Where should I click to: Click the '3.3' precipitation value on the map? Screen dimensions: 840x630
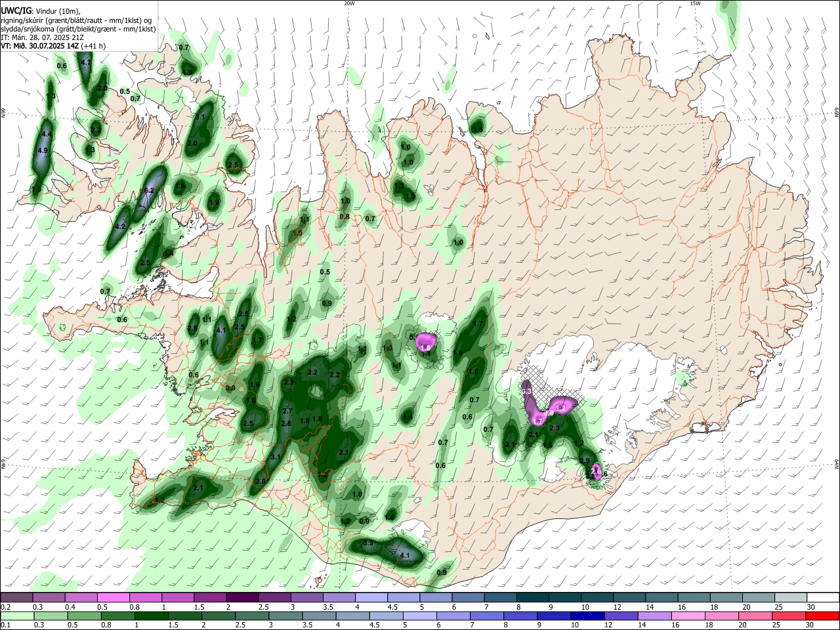click(368, 543)
